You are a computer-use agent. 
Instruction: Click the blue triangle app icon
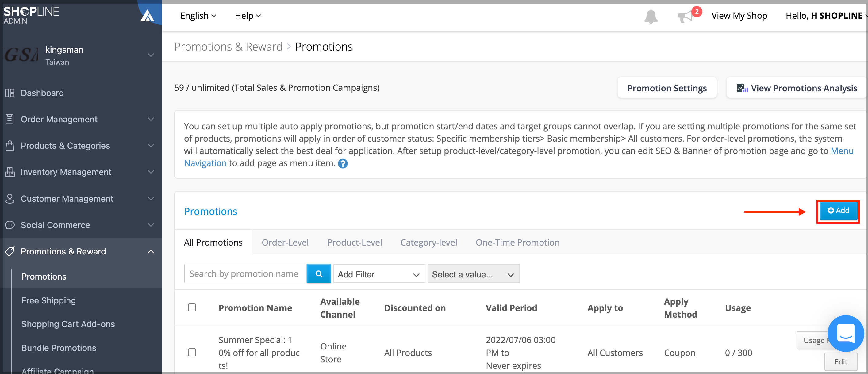click(147, 16)
